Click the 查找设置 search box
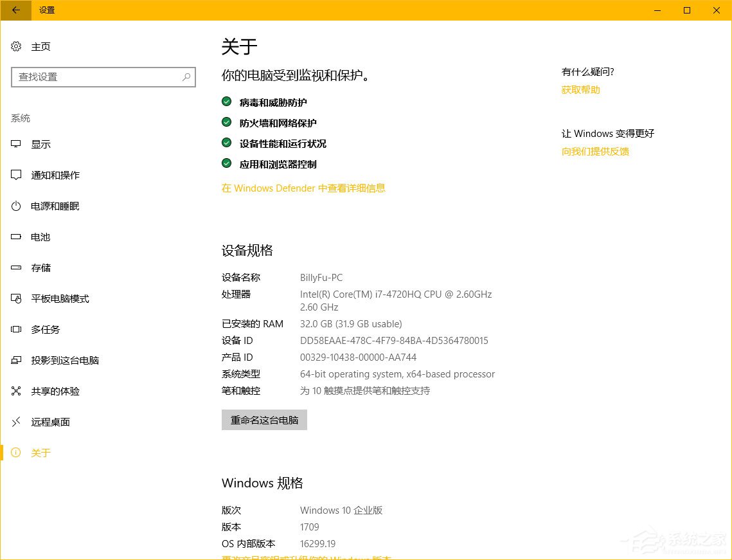The image size is (732, 560). 96,77
